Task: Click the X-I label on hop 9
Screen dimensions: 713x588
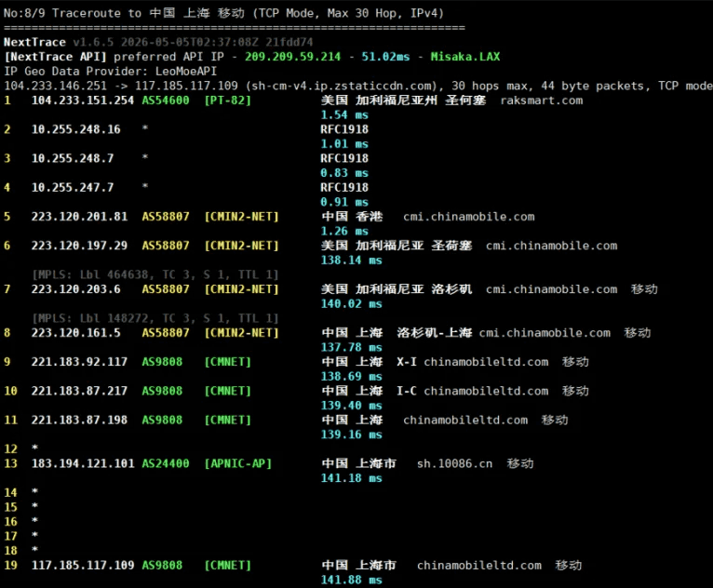Action: tap(407, 362)
